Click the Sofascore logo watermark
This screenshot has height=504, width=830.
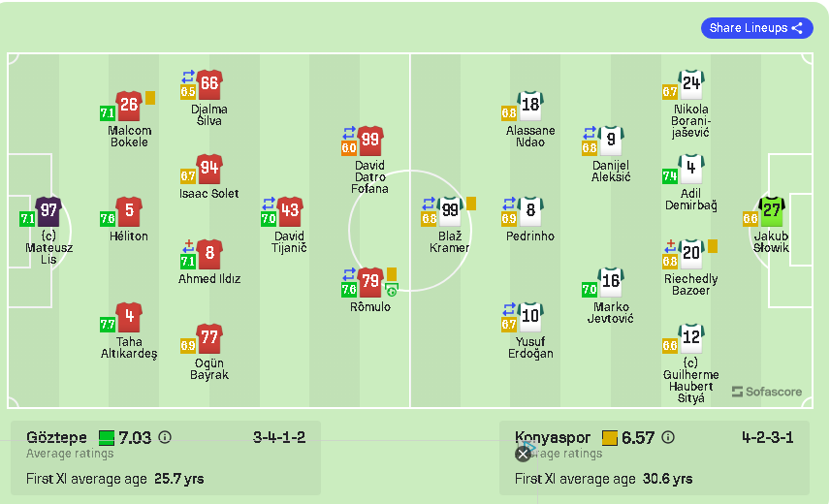pyautogui.click(x=767, y=392)
